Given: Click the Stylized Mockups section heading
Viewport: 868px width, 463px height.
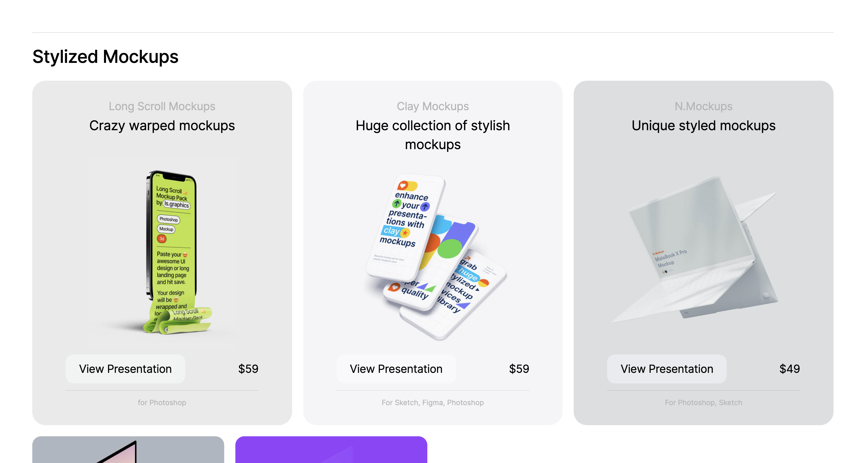Looking at the screenshot, I should pos(105,56).
